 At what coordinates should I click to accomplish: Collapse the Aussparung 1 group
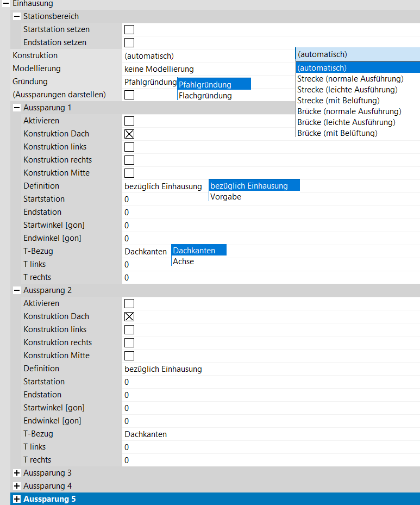17,108
